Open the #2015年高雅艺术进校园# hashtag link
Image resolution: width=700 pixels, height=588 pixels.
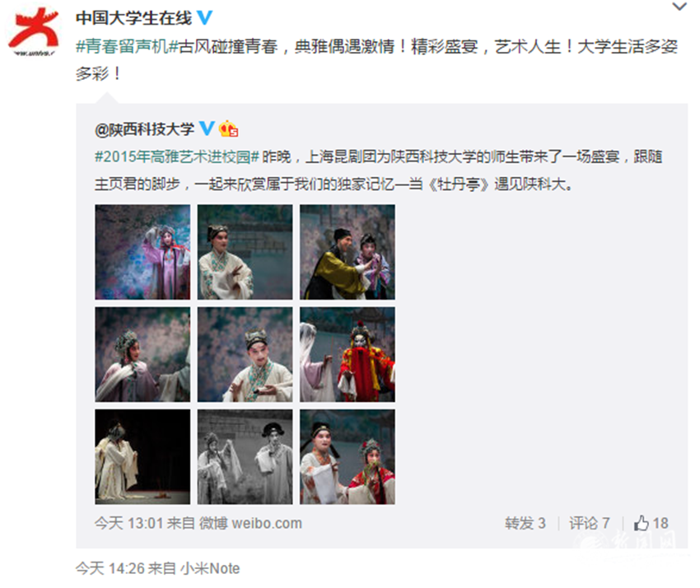click(177, 156)
